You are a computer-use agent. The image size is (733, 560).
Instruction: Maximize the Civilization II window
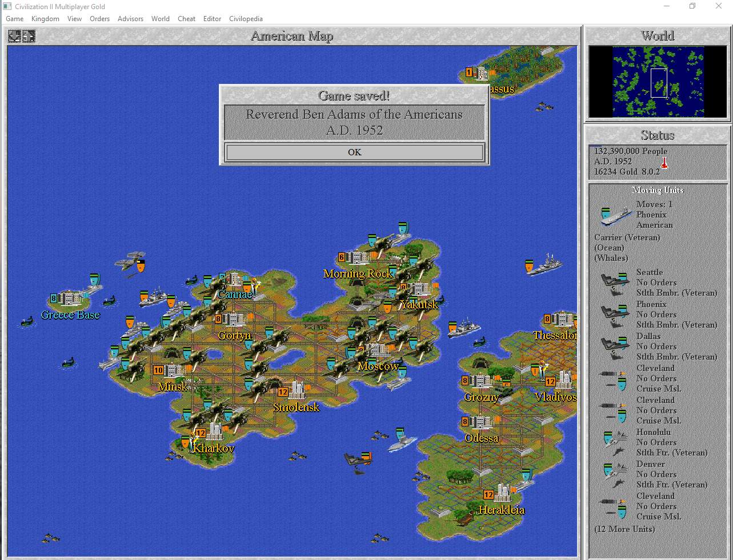point(692,6)
